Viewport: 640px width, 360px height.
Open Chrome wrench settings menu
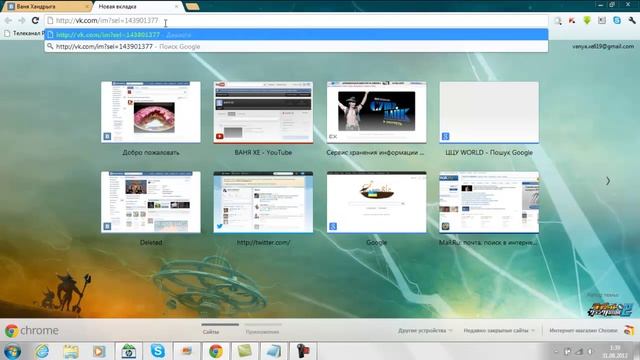click(x=632, y=20)
